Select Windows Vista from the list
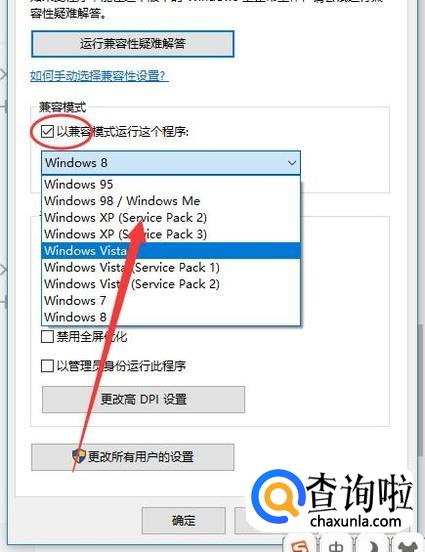Image resolution: width=425 pixels, height=552 pixels. point(171,251)
